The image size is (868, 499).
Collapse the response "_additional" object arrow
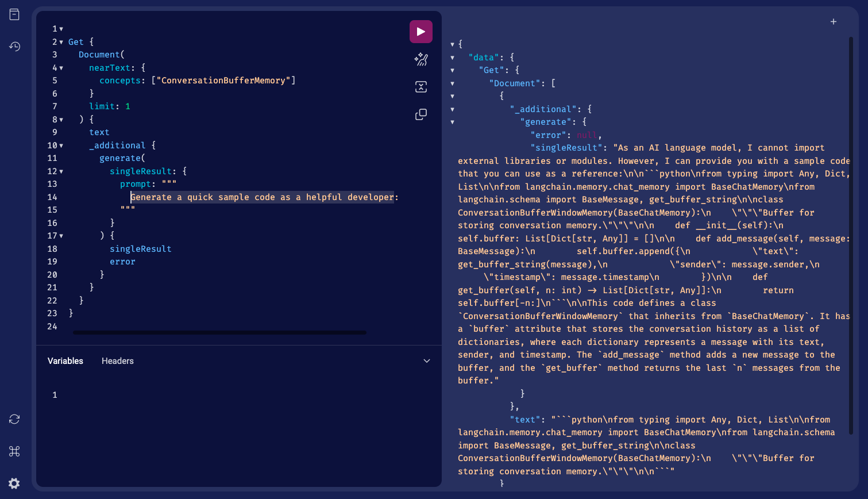453,109
